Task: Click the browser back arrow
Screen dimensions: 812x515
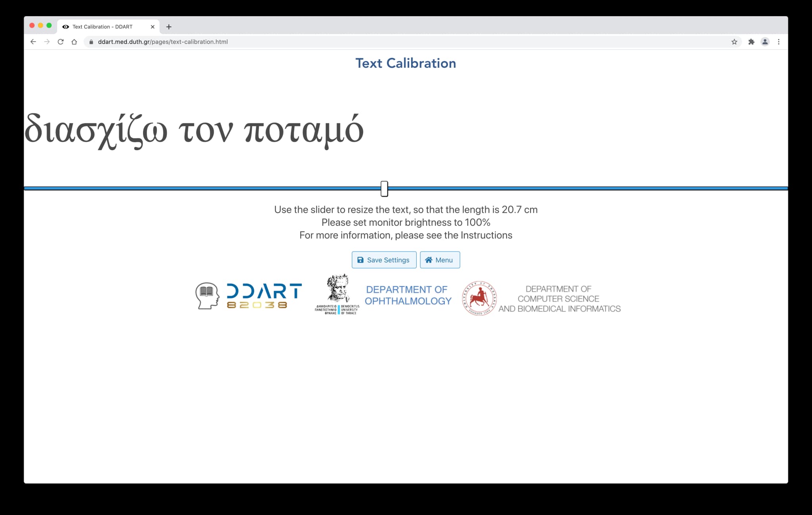Action: 33,42
